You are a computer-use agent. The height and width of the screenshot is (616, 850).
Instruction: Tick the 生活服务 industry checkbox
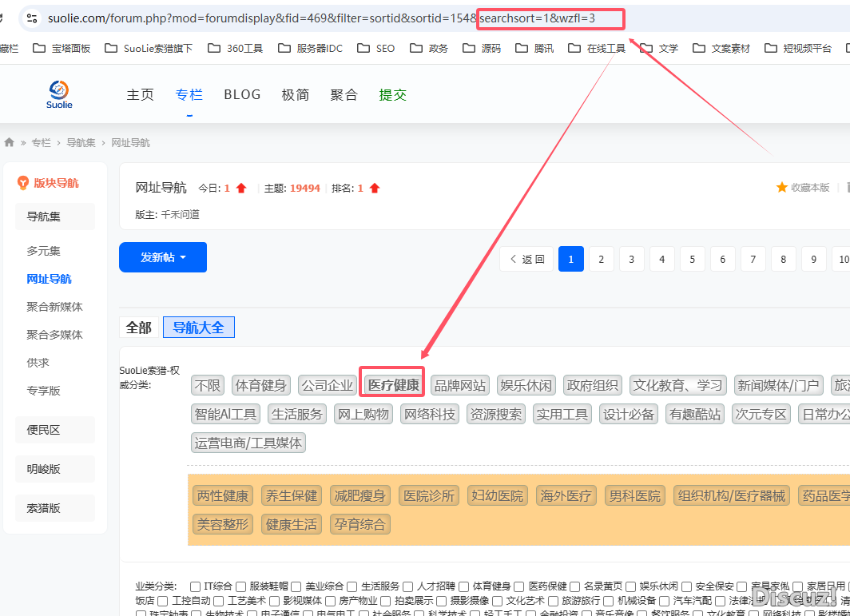(352, 586)
